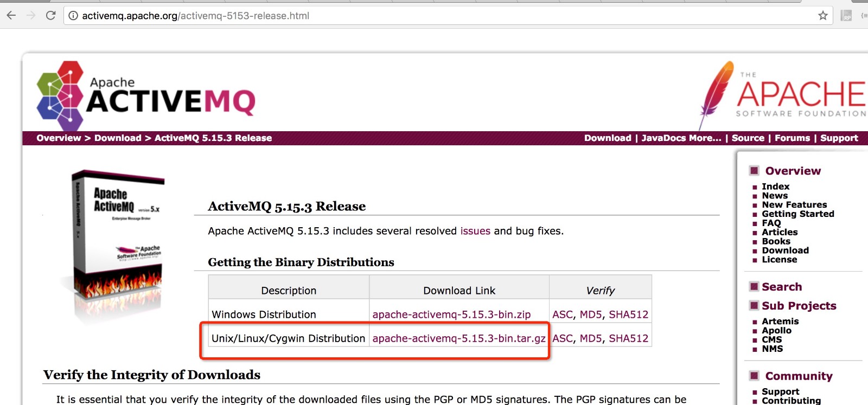Click the Unix/Linux/Cygwin Distribution table cell

289,335
